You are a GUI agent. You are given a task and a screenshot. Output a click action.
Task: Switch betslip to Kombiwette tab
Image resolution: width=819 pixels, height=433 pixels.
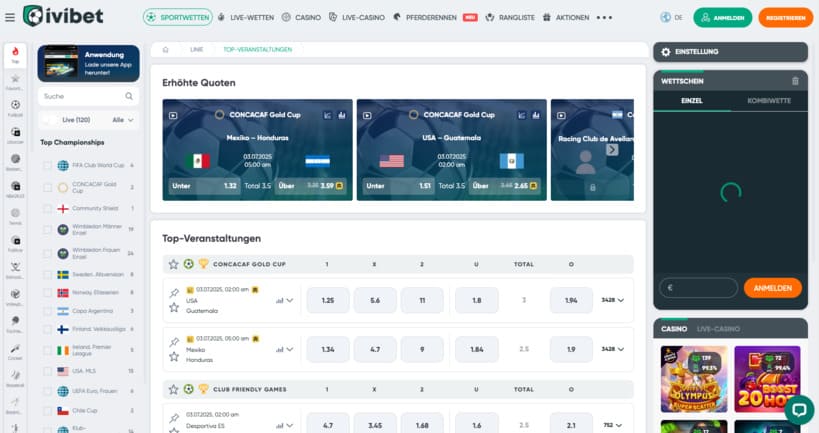[x=769, y=100]
